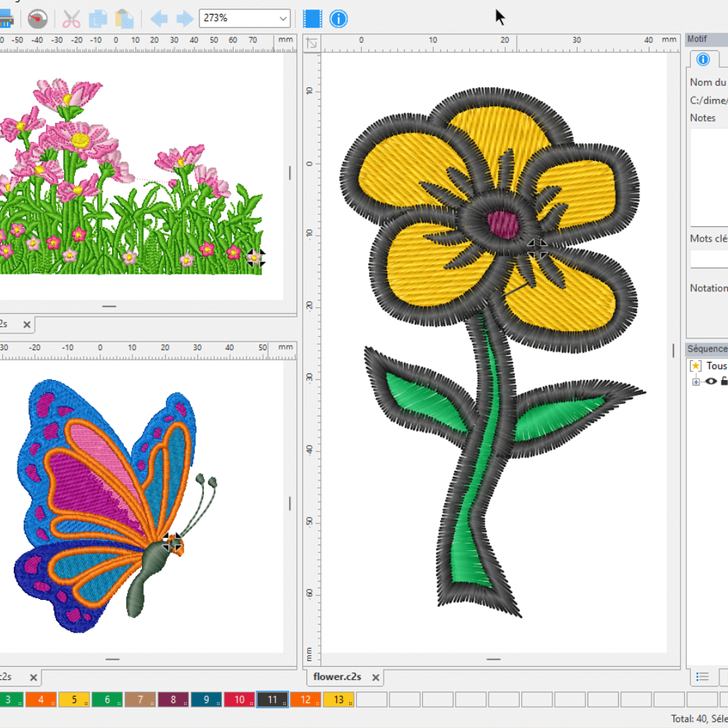The image size is (728, 728).
Task: Expand the tree node under Tous
Action: click(696, 381)
